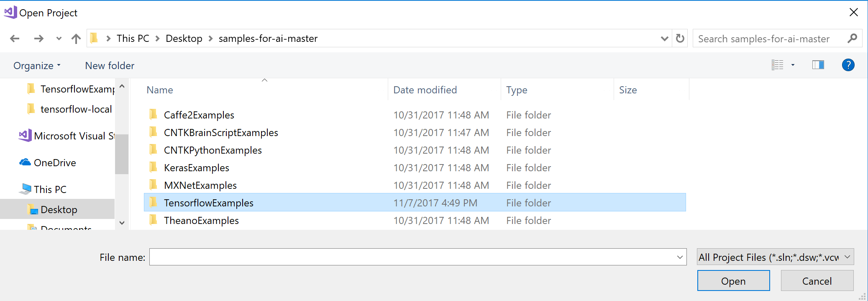Image resolution: width=868 pixels, height=301 pixels.
Task: Refresh the samples-for-ai-master folder listing
Action: click(x=680, y=39)
